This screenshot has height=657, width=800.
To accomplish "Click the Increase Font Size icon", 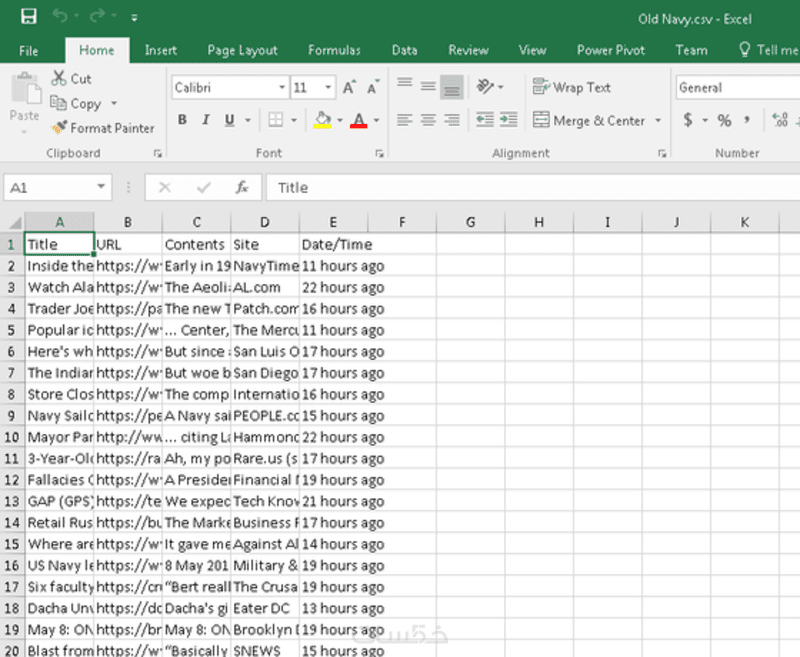I will point(349,87).
